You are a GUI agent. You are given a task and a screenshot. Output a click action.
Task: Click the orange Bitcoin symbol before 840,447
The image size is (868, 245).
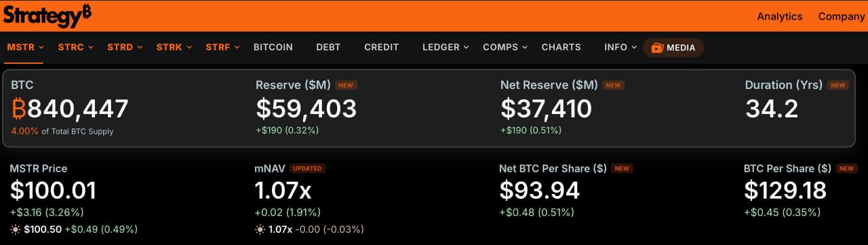(19, 109)
